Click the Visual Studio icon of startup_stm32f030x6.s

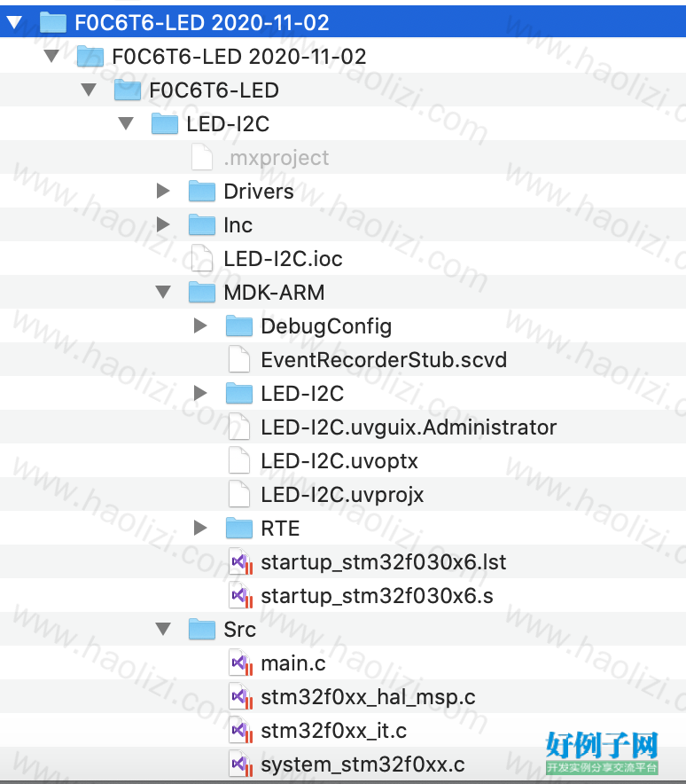[x=241, y=595]
